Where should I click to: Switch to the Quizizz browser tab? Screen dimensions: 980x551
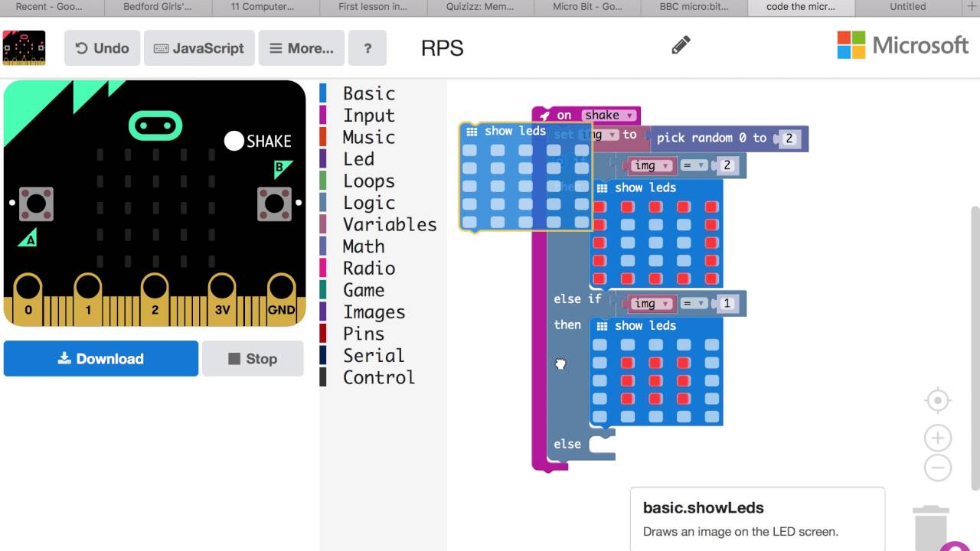click(479, 7)
